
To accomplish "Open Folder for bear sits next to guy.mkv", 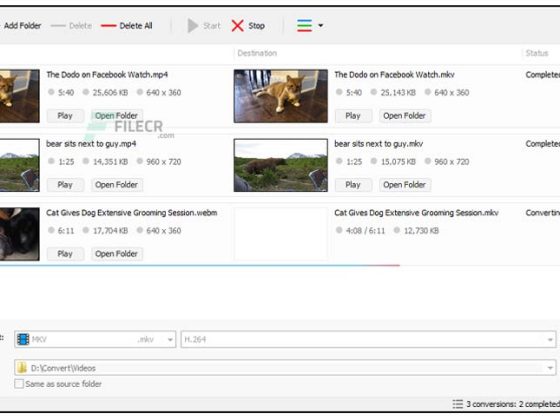I will [x=404, y=185].
